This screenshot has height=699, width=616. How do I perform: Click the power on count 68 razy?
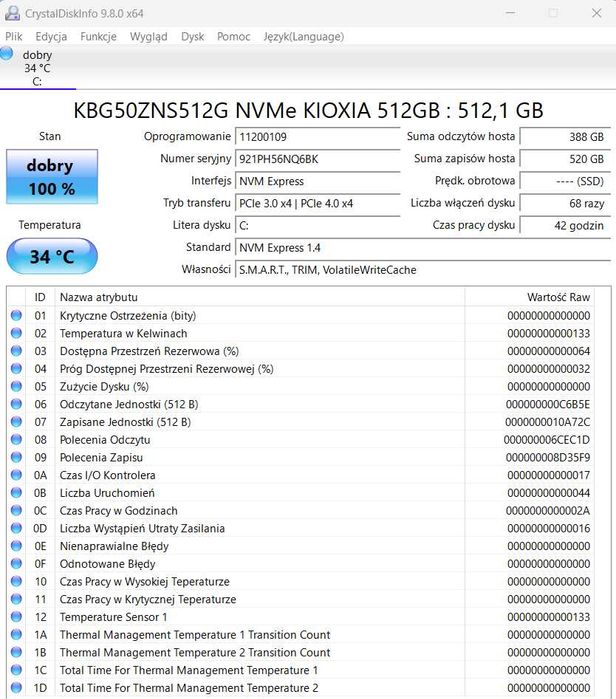[x=565, y=204]
